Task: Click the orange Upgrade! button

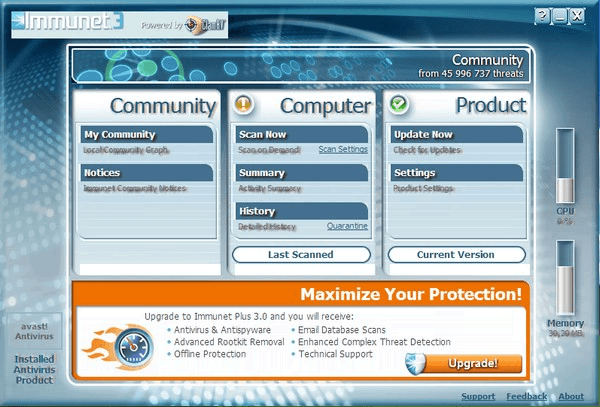Action: [473, 363]
